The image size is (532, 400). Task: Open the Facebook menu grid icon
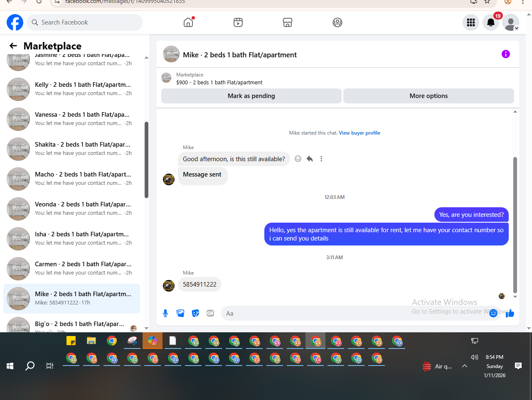[x=471, y=22]
